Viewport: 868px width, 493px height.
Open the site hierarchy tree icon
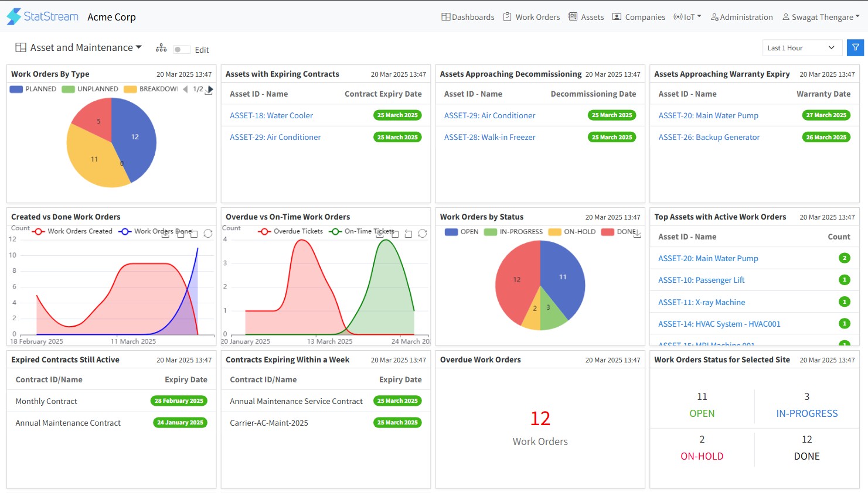tap(161, 48)
